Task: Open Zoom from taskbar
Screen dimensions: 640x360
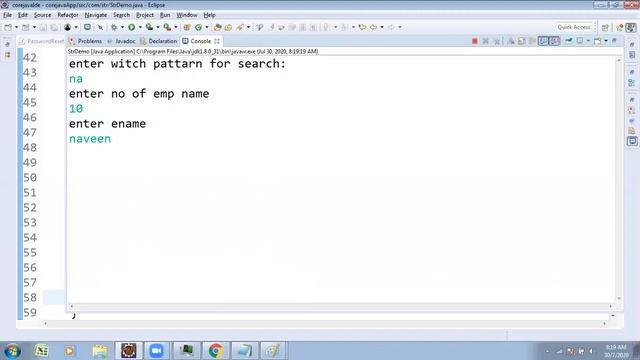Action: [x=156, y=351]
